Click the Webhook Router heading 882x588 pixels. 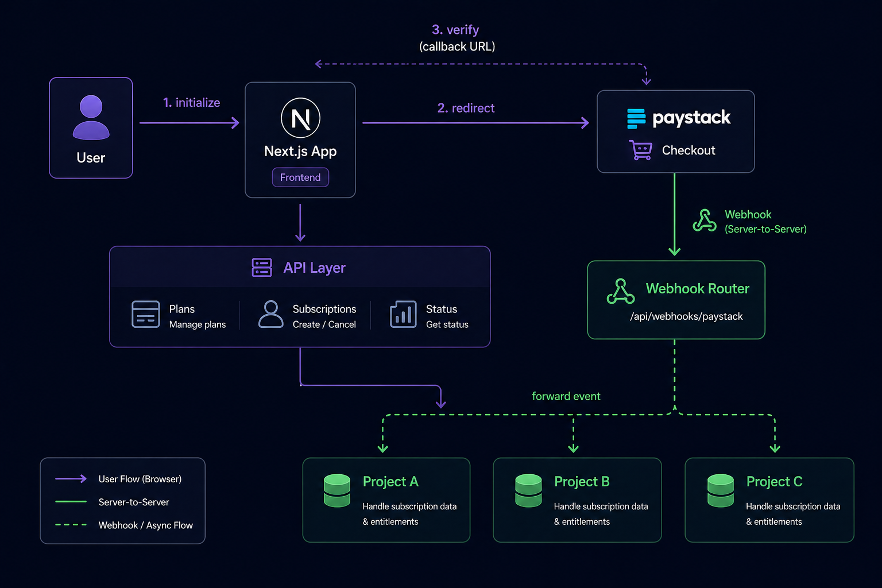click(x=698, y=289)
